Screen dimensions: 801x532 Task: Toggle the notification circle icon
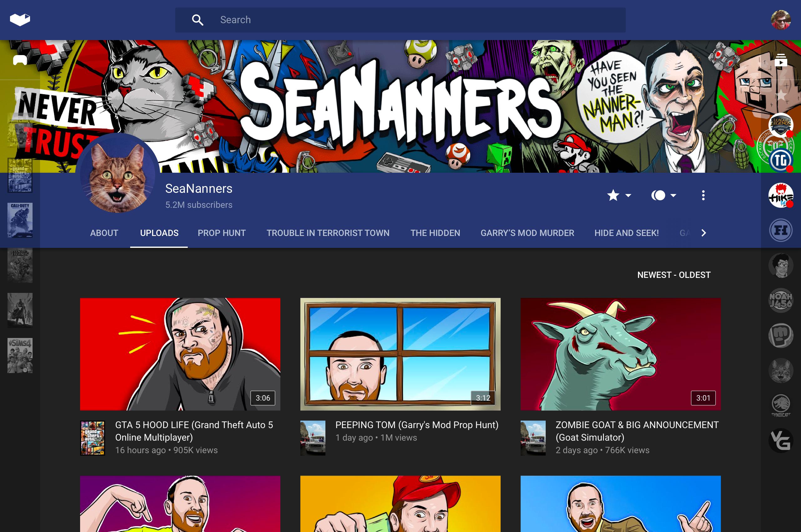coord(658,195)
